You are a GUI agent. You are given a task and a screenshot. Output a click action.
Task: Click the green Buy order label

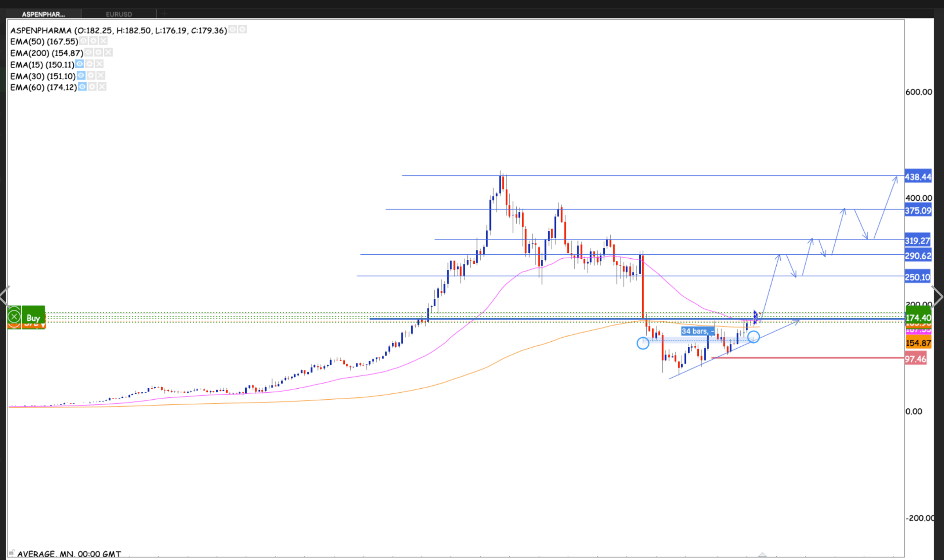coord(33,317)
